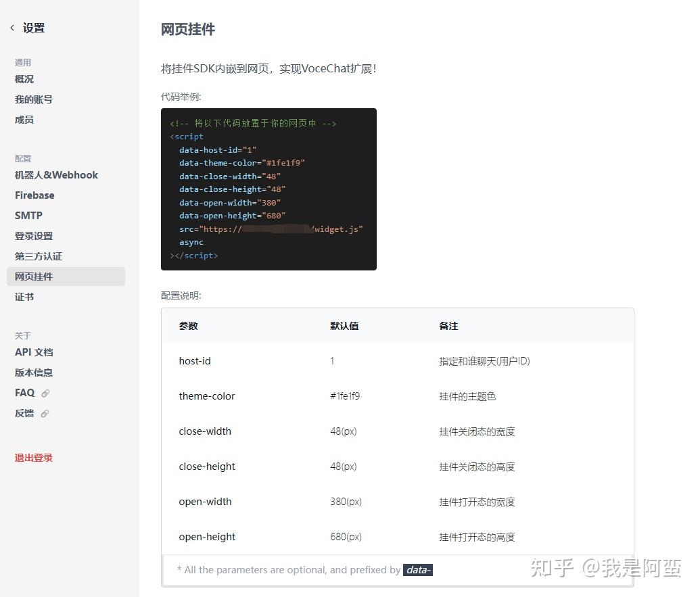700x597 pixels.
Task: Select the host-id row in the table
Action: pos(195,360)
